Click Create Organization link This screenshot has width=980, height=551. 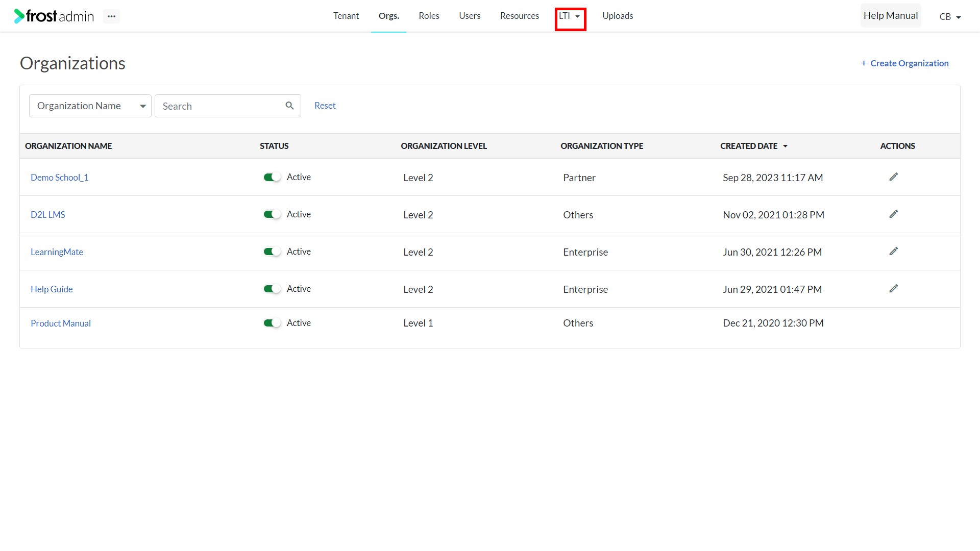click(x=904, y=63)
